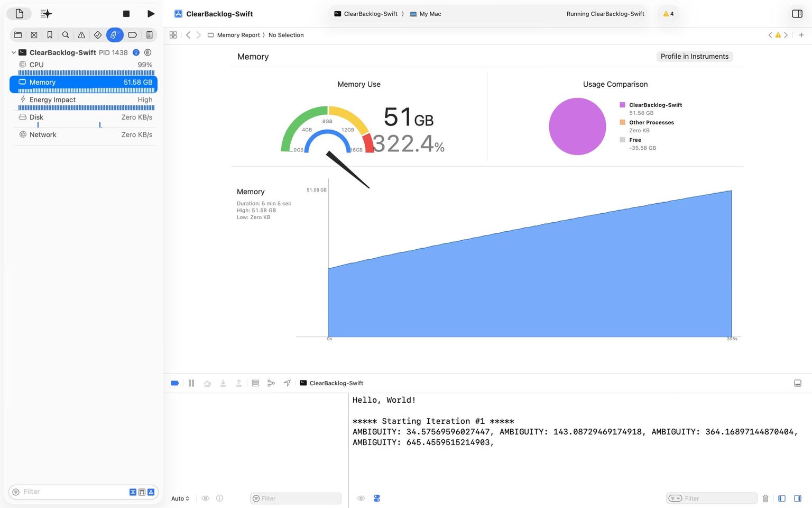Switch to the Breakpoint navigator
Screen dimensions: 812x508
point(132,35)
